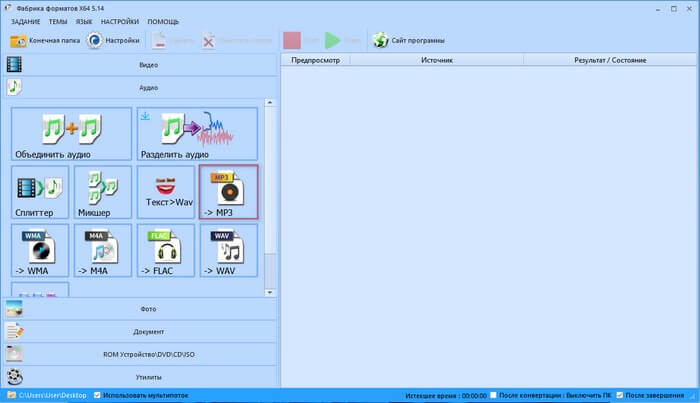Select the Сплиттер tool

[40, 192]
